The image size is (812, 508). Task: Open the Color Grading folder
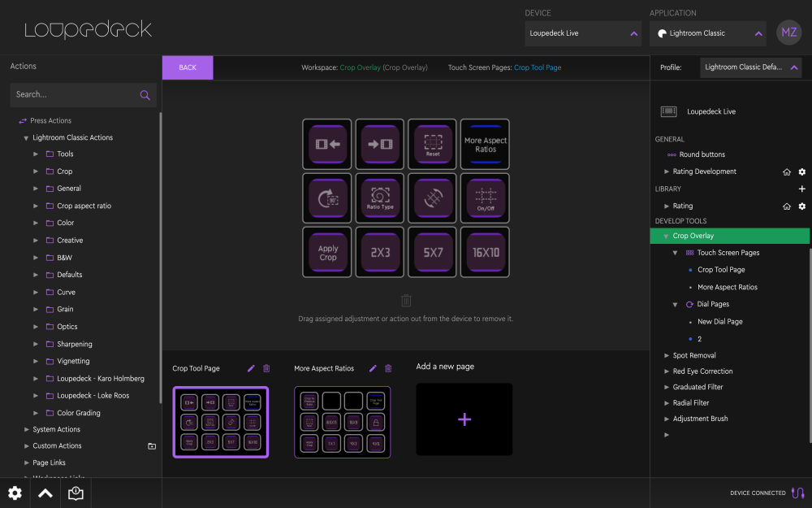click(x=79, y=413)
